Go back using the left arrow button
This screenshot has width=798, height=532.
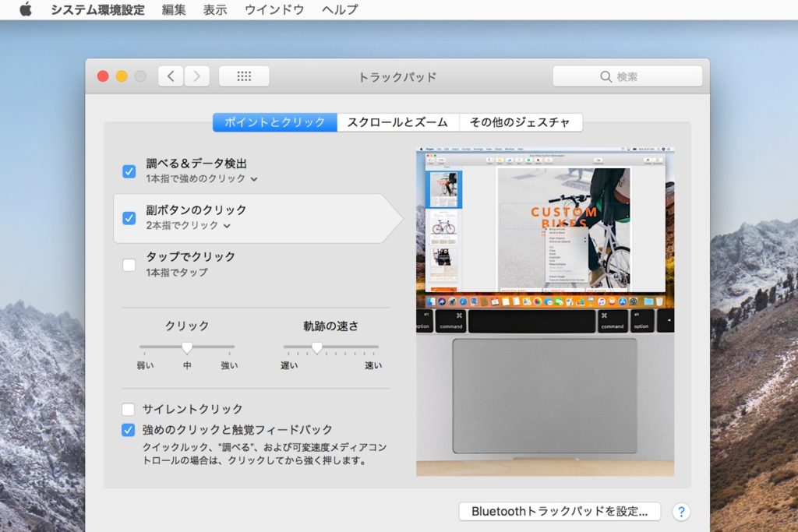pos(171,76)
